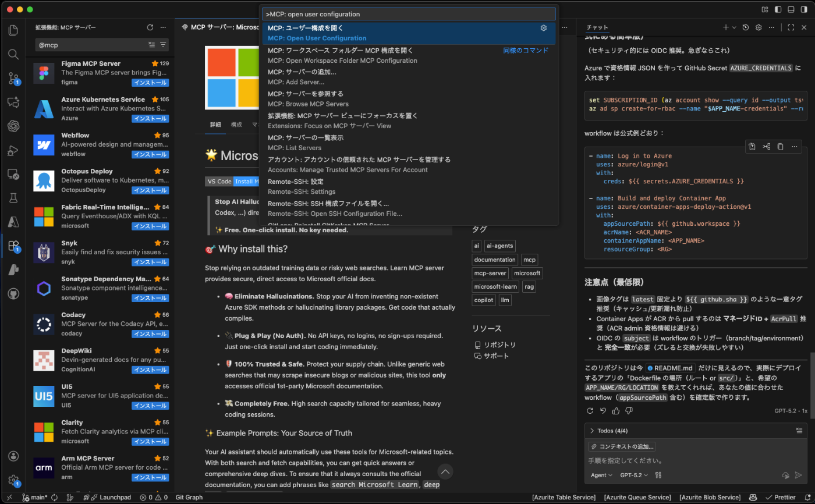Viewport: 815px width, 504px height.
Task: Select MCP: Add Server command
Action: 409,77
